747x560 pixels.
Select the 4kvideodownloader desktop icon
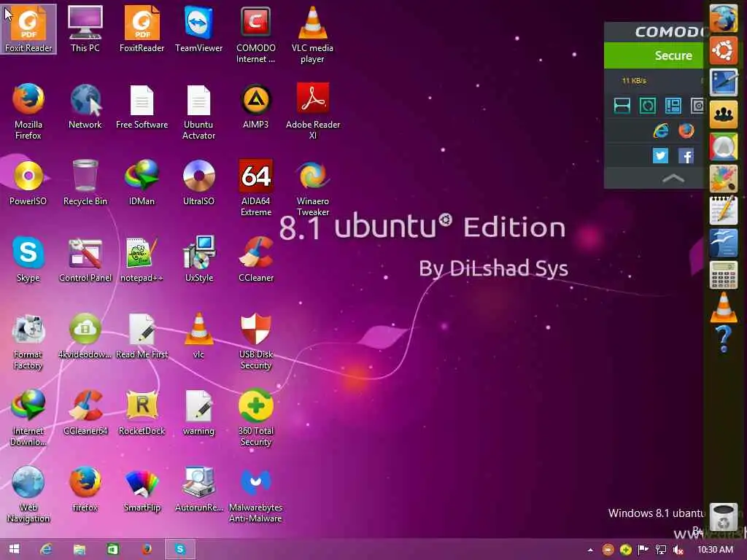point(85,335)
